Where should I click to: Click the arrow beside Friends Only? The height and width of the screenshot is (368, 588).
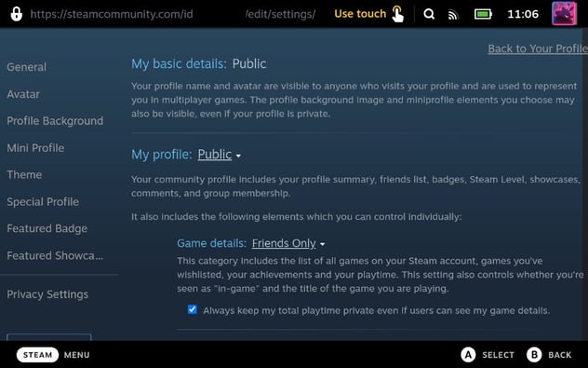click(322, 244)
